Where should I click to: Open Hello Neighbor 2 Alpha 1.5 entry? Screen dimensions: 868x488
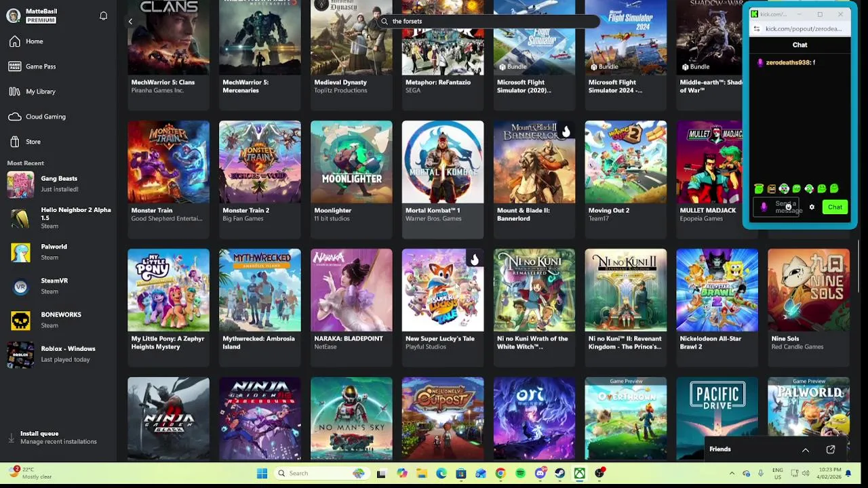(x=59, y=218)
